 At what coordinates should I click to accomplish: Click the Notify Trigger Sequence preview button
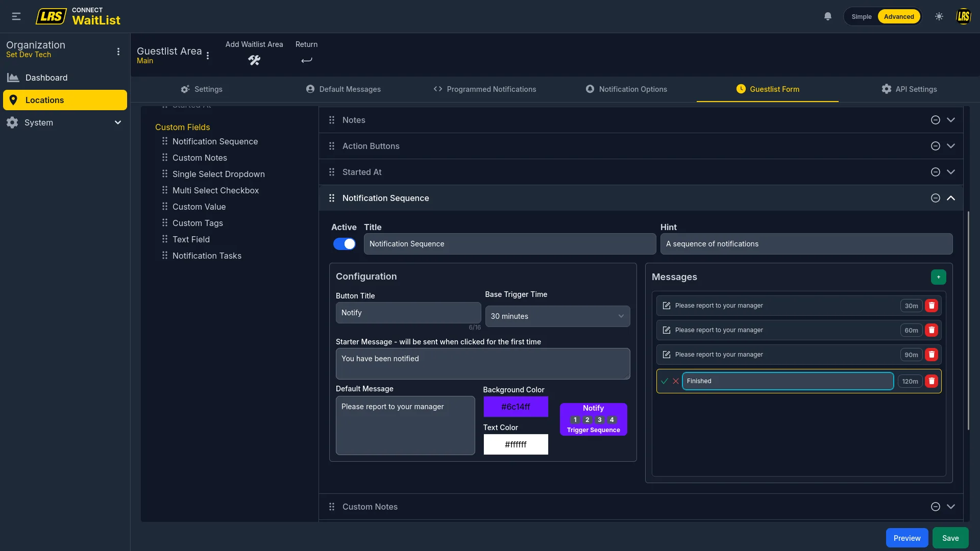coord(593,419)
